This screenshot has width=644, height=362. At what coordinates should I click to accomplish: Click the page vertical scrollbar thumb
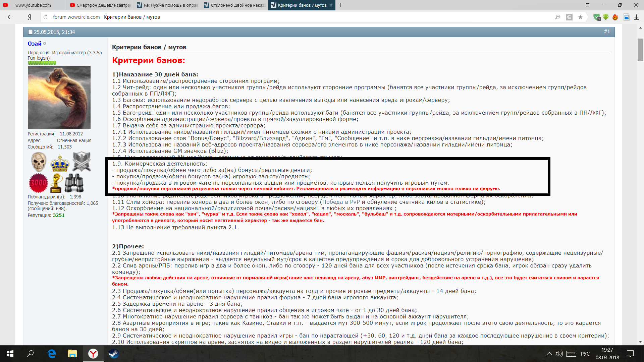tap(640, 50)
